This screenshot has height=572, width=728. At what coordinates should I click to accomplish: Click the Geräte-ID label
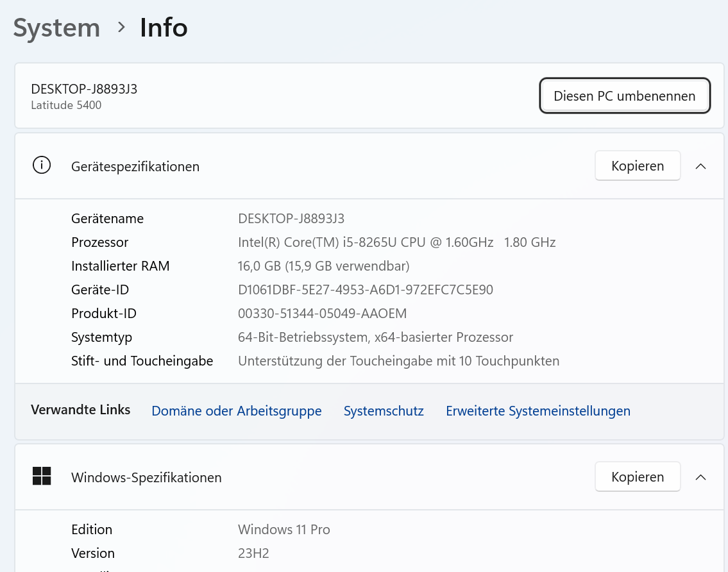(x=100, y=290)
